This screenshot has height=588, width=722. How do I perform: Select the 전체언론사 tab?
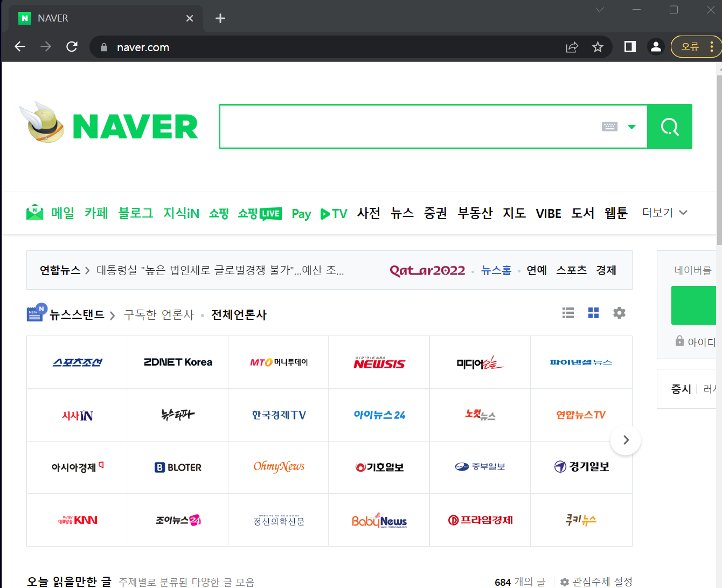(x=239, y=314)
